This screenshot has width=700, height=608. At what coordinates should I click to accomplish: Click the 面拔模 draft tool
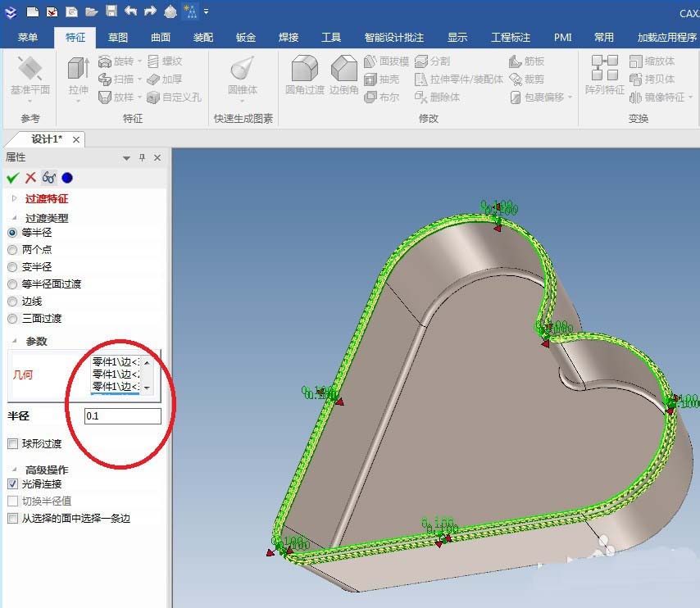pyautogui.click(x=386, y=61)
